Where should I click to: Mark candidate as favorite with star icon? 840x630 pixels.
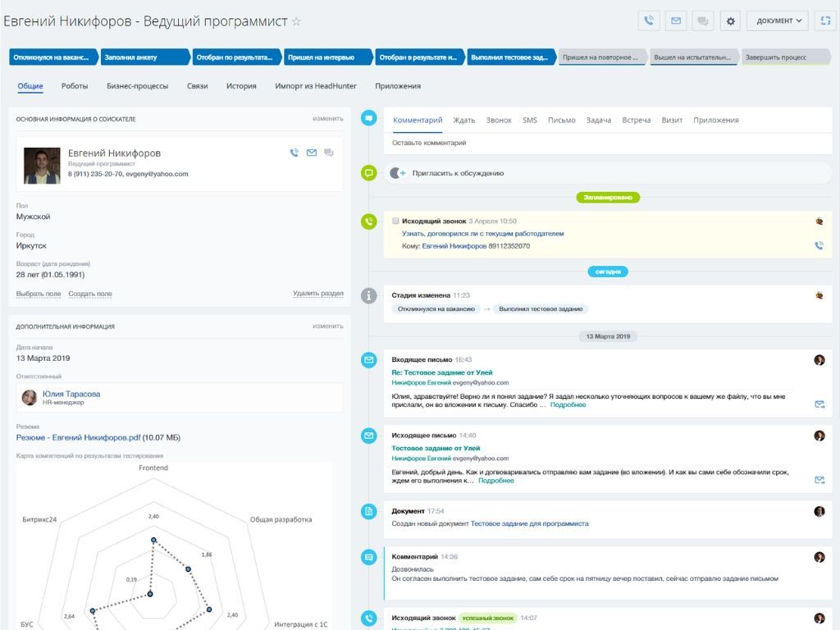pyautogui.click(x=296, y=22)
